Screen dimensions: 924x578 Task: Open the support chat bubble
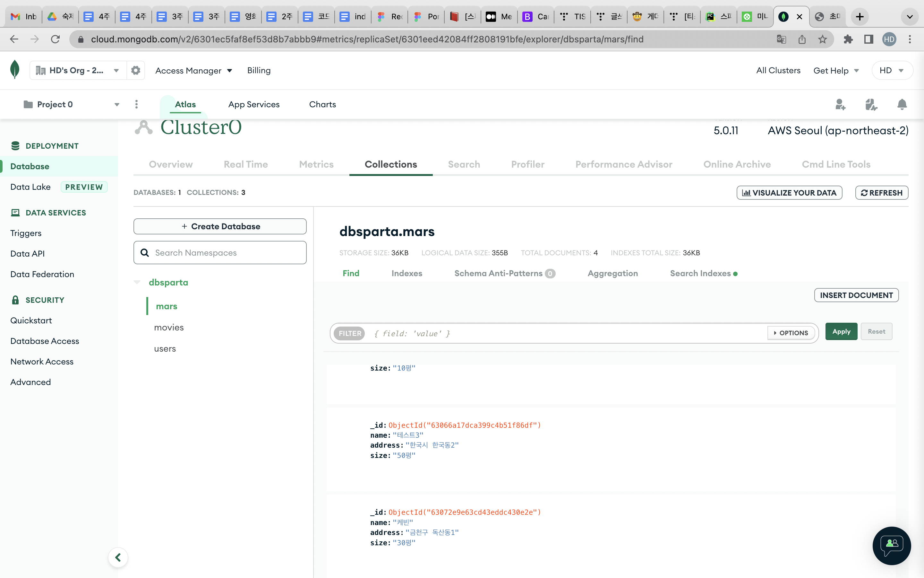[892, 546]
